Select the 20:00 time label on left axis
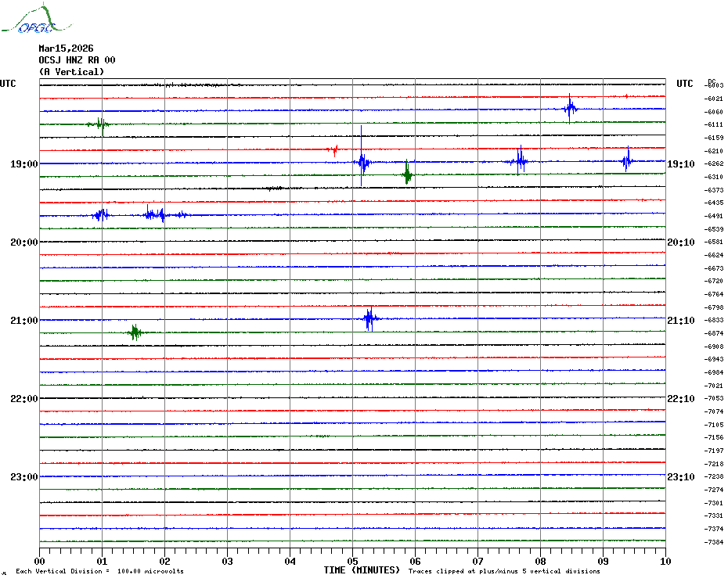 (x=23, y=242)
